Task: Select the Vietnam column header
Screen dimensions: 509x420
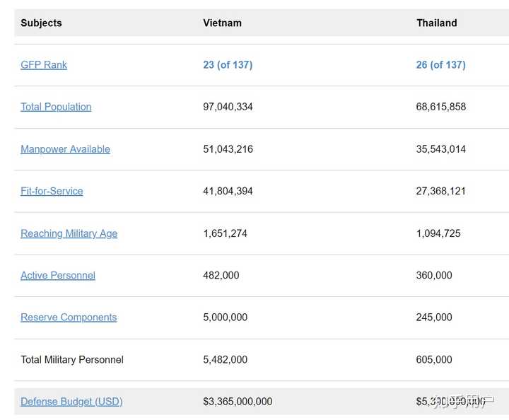Action: (x=222, y=23)
